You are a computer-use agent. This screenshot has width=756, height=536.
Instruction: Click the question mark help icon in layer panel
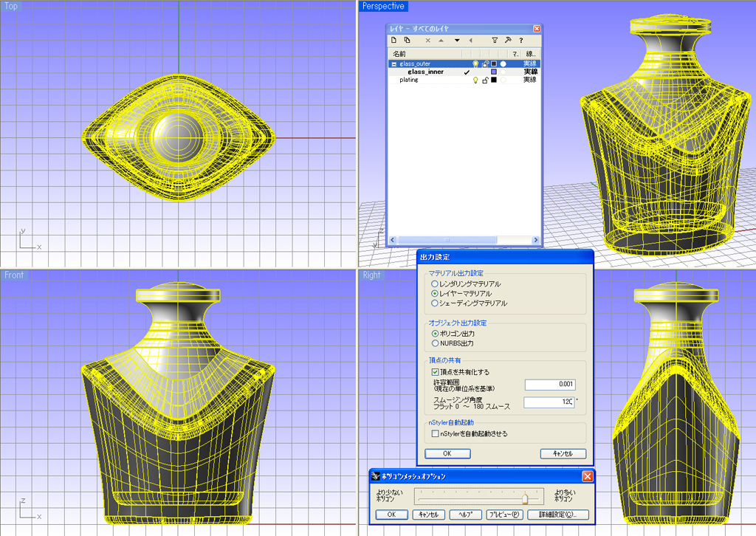tap(520, 40)
